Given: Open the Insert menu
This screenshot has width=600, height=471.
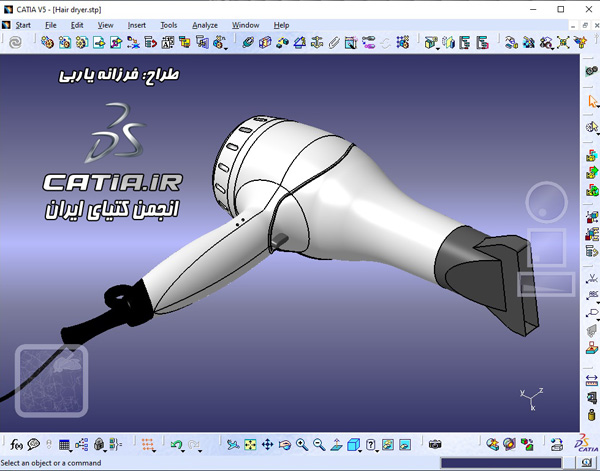Looking at the screenshot, I should tap(137, 25).
